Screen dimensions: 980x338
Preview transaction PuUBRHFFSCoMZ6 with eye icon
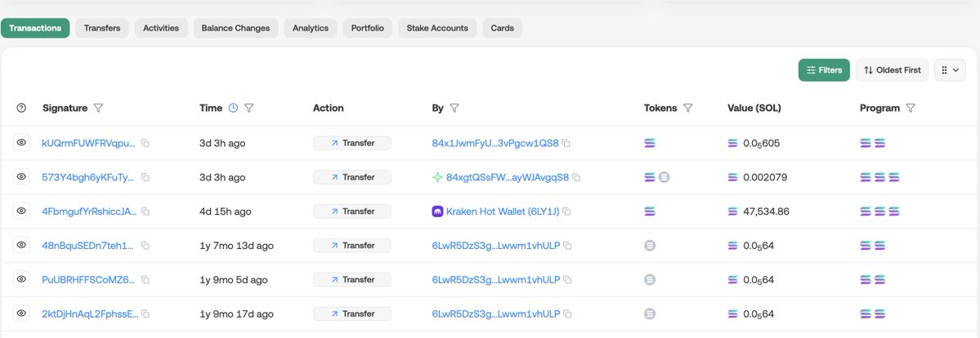[21, 280]
